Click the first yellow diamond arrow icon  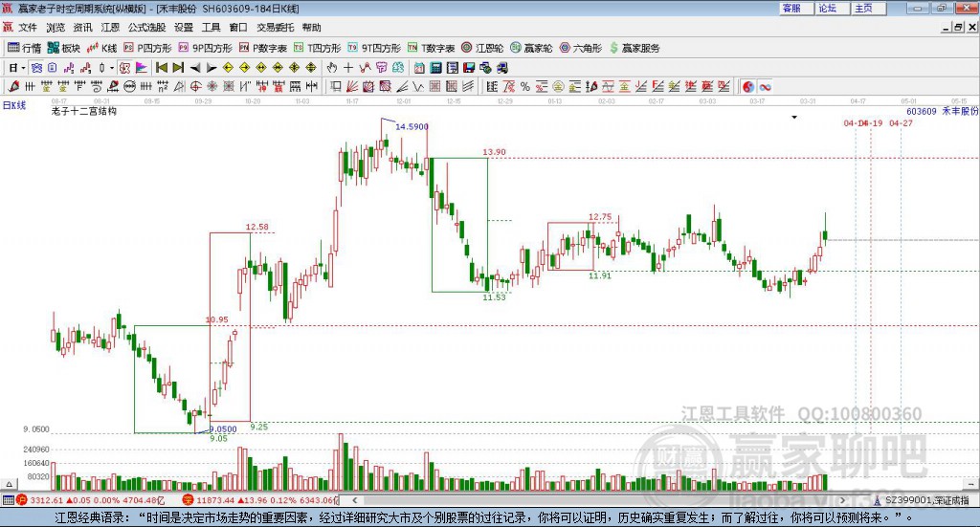(x=228, y=68)
